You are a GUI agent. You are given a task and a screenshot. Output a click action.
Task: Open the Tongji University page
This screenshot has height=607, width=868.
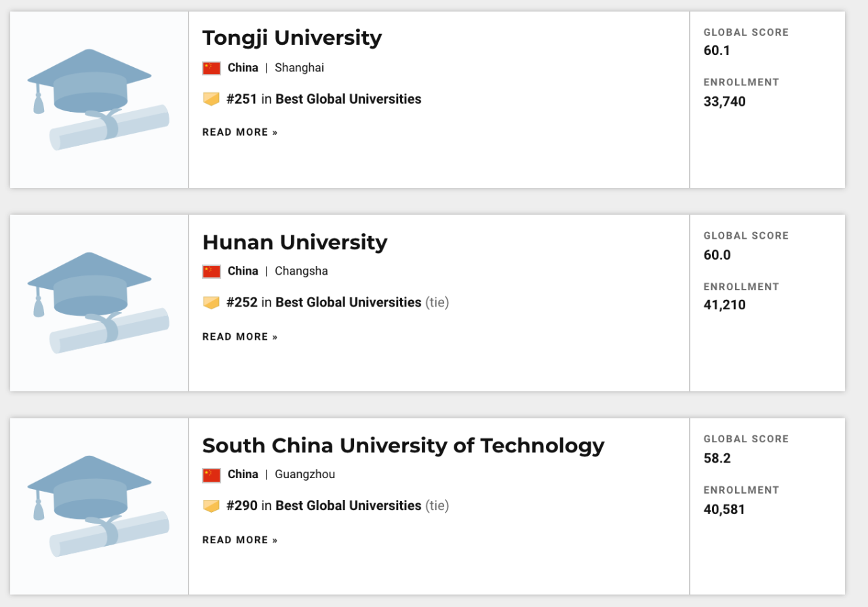coord(292,37)
